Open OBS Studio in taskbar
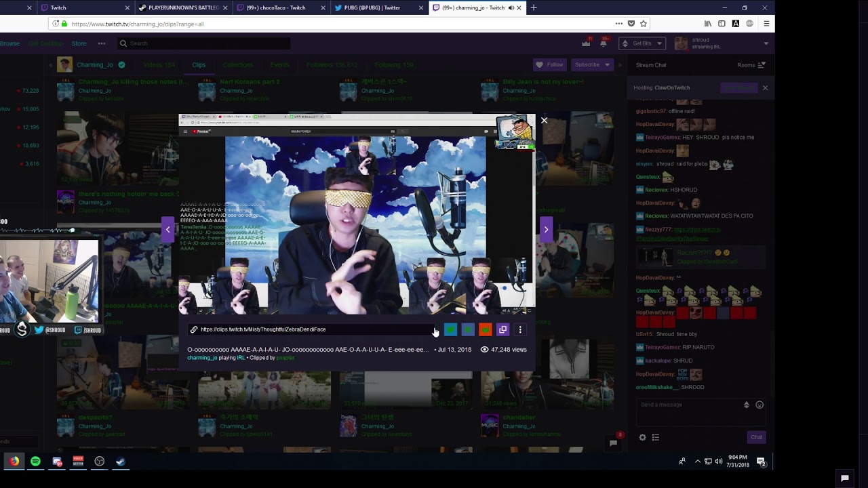 tap(100, 462)
